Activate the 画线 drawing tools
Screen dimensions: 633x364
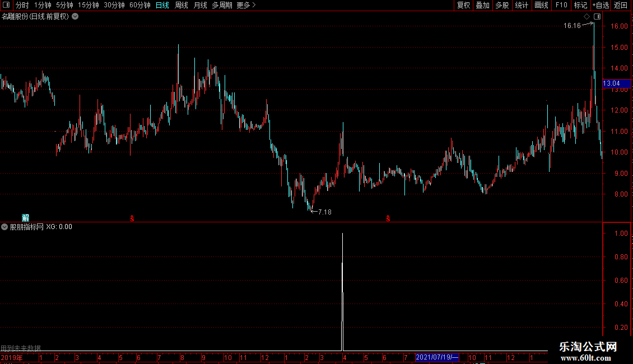pyautogui.click(x=541, y=5)
